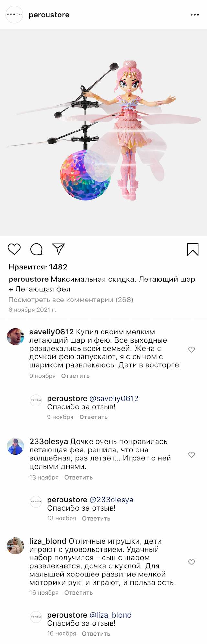The image size is (207, 644).
Task: Open liza_blond's profile picture
Action: pos(16,546)
